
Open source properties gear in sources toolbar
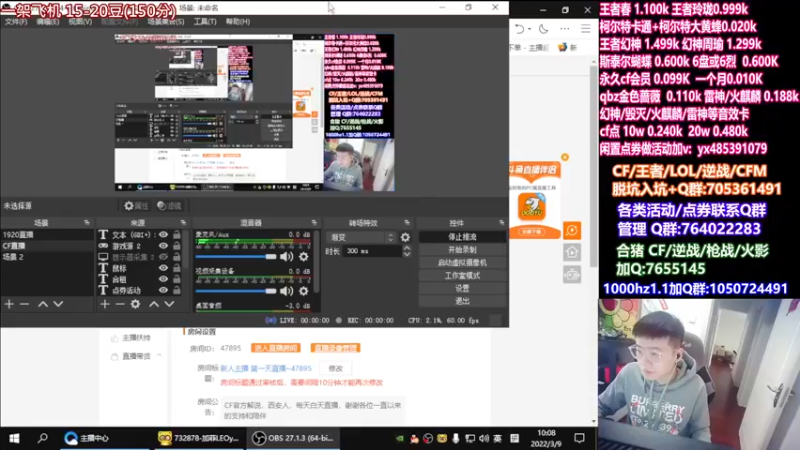(x=135, y=304)
